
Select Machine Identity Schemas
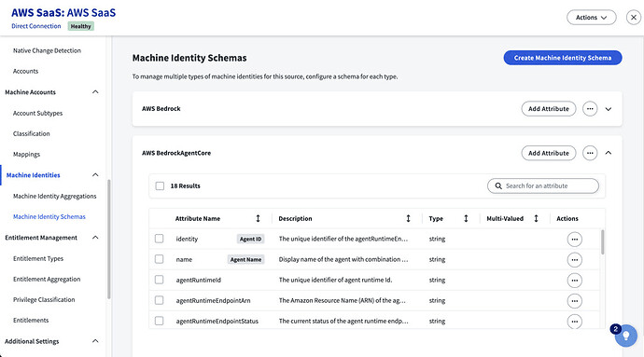(x=49, y=216)
